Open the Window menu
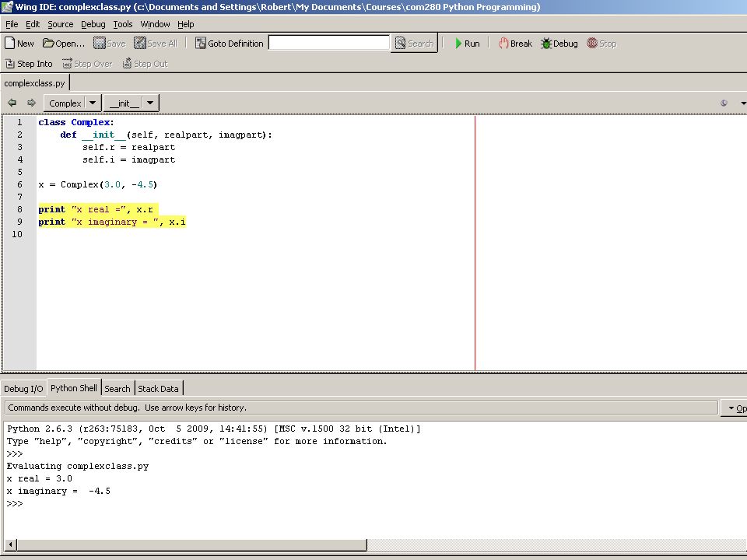Image resolution: width=747 pixels, height=560 pixels. 155,24
